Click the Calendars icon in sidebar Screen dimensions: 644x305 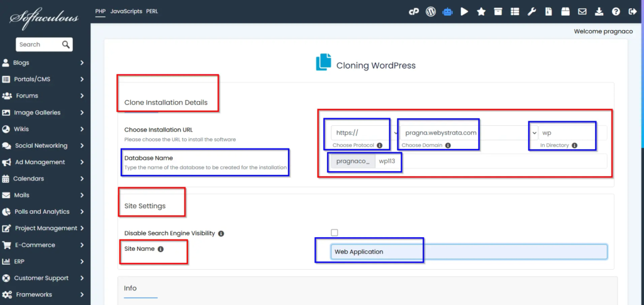(6, 179)
